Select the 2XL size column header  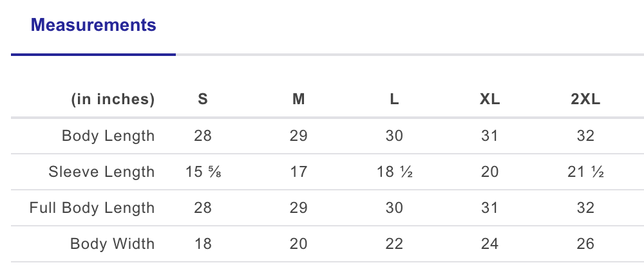tap(585, 100)
